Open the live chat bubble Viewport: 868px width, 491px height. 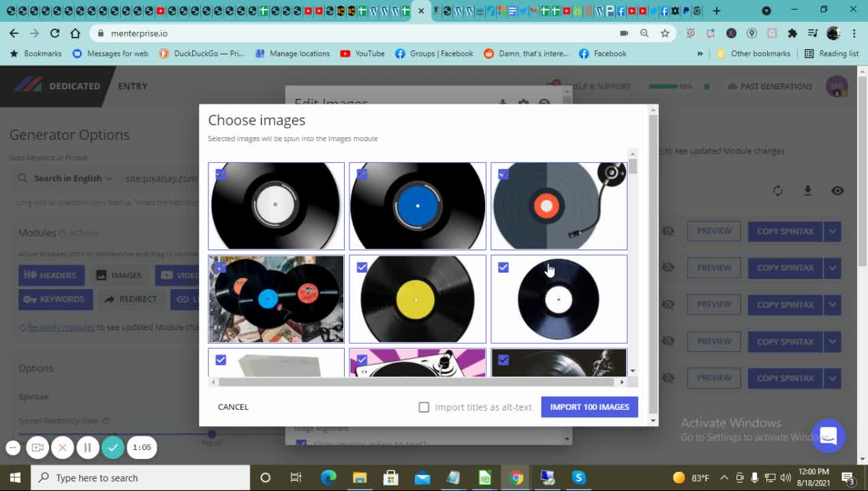(x=828, y=435)
